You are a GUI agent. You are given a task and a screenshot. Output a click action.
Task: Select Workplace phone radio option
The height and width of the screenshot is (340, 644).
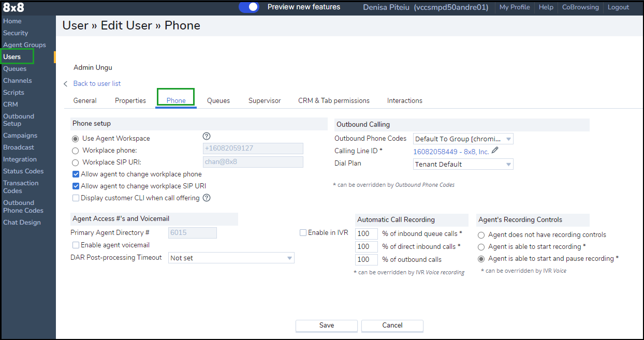76,151
